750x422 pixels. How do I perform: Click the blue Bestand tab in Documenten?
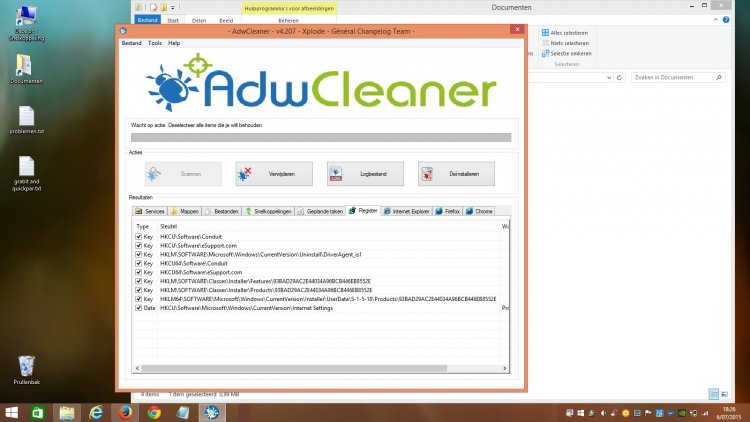point(147,20)
